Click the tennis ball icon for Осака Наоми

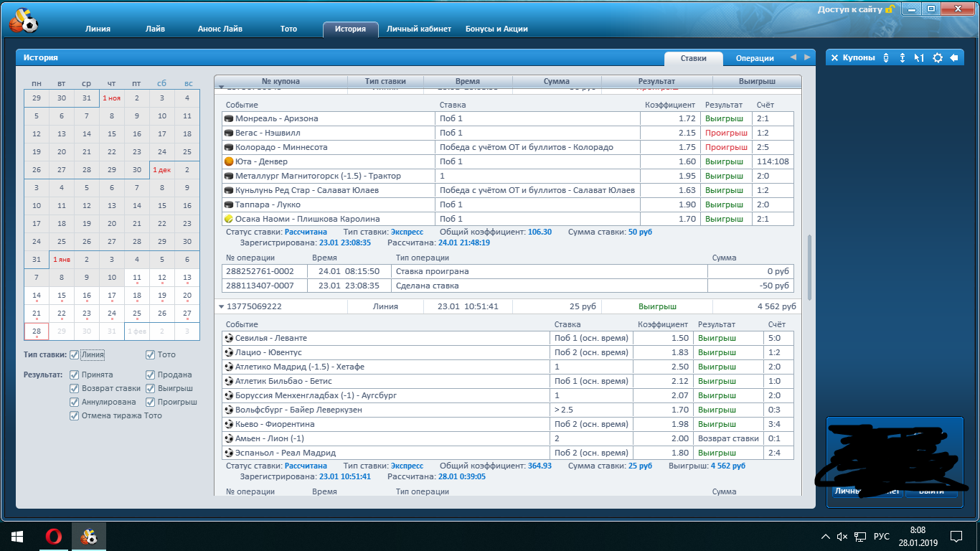click(229, 219)
